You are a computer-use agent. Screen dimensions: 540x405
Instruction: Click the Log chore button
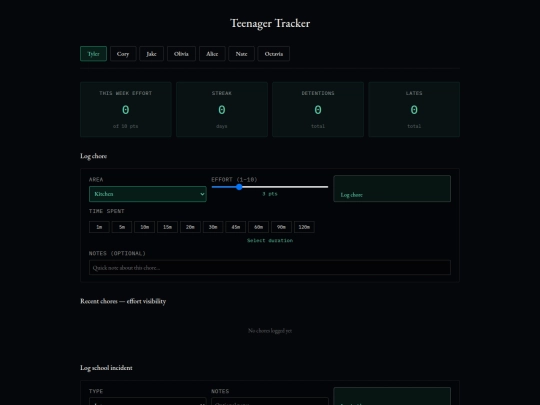coord(392,189)
